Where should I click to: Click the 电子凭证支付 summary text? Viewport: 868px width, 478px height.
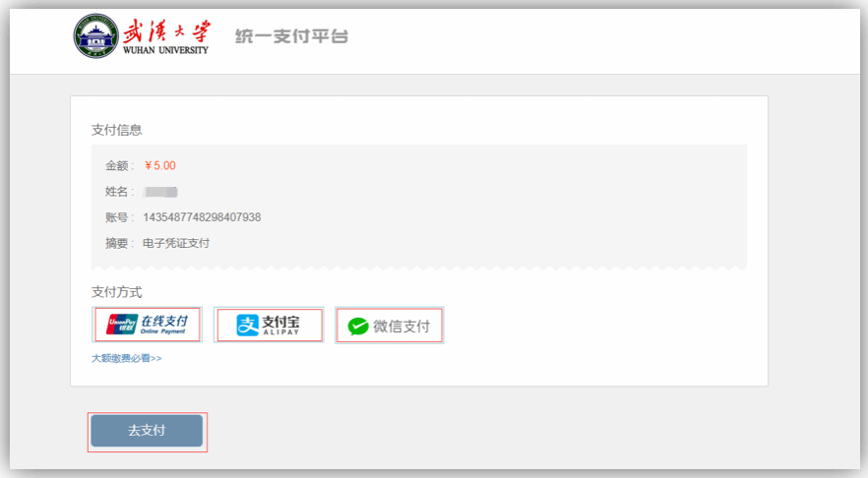tap(176, 244)
